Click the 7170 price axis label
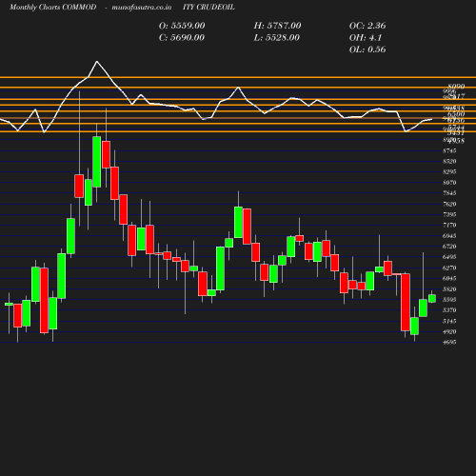The height and width of the screenshot is (476, 476). [449, 226]
